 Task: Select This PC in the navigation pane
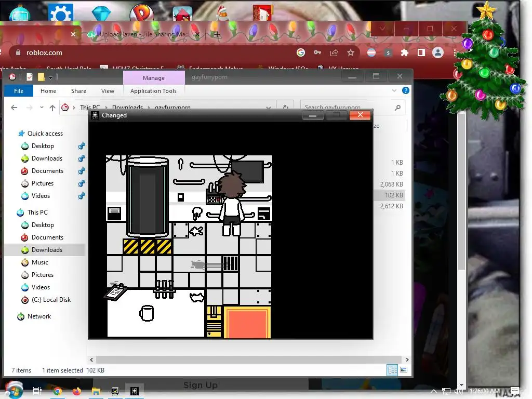point(37,212)
